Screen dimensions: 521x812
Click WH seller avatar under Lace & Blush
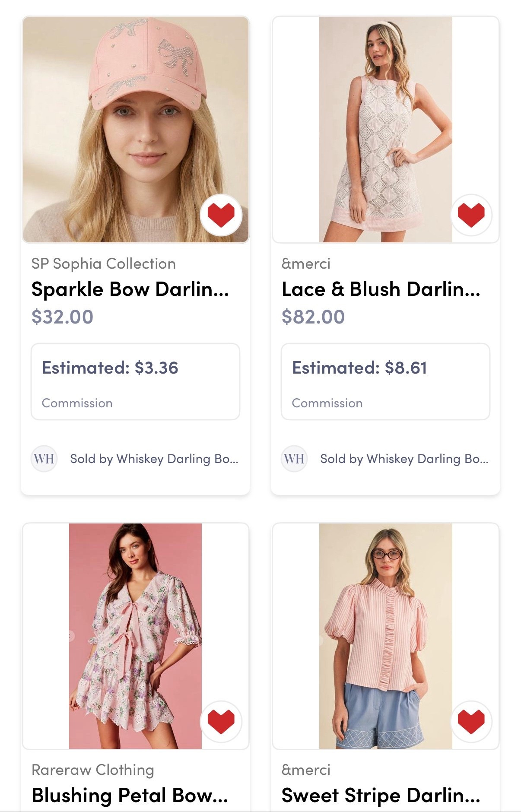294,458
